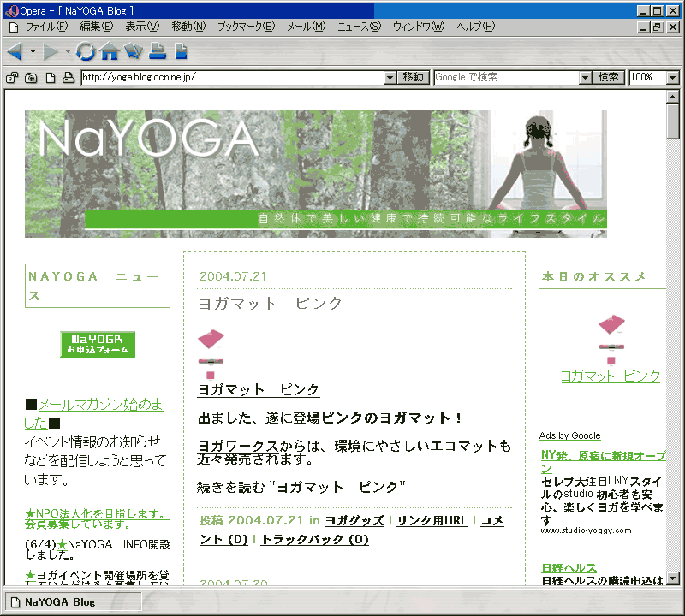Click the vertical scrollbar thumb
685x616 pixels.
point(673,121)
